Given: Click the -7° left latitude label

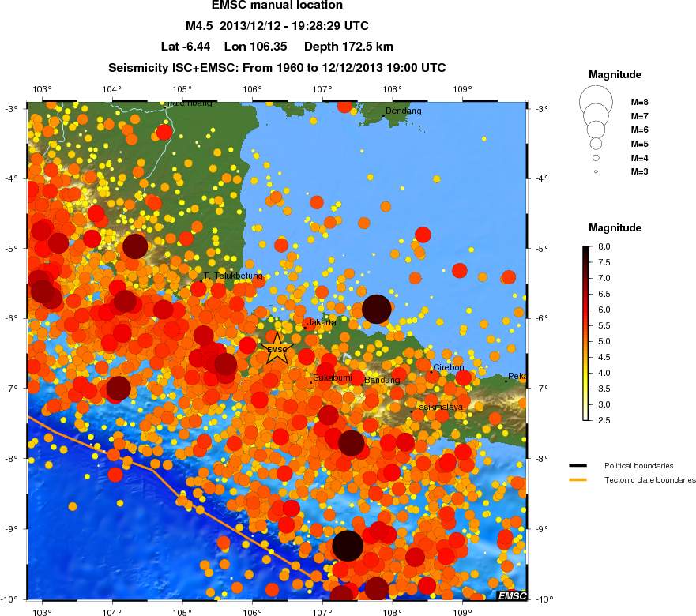Looking at the screenshot, I should coord(11,389).
